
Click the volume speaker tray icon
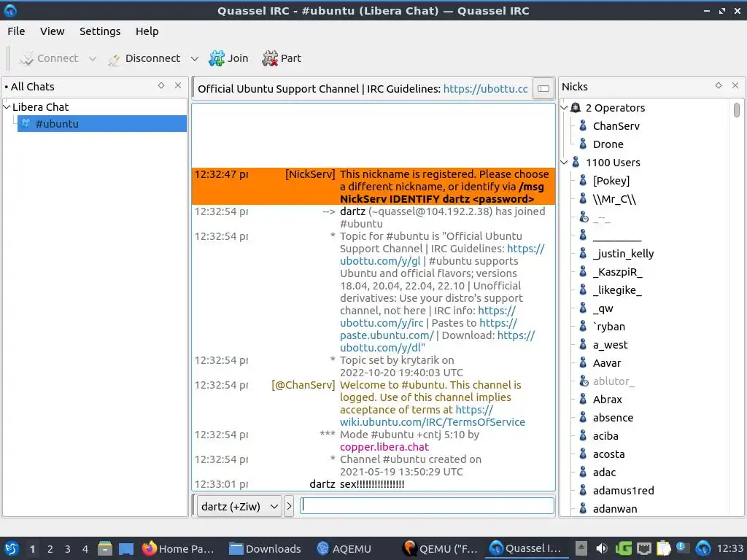(x=602, y=548)
